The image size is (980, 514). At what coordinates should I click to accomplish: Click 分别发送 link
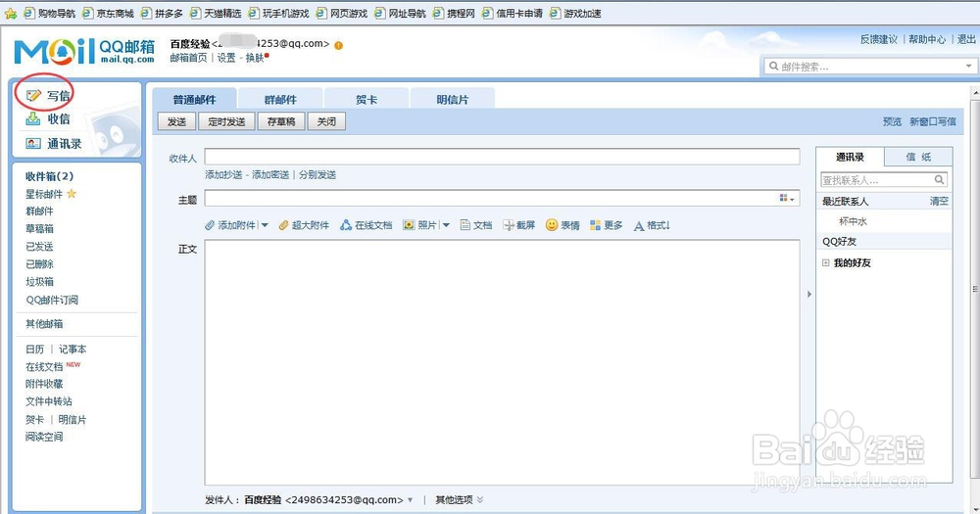click(318, 175)
